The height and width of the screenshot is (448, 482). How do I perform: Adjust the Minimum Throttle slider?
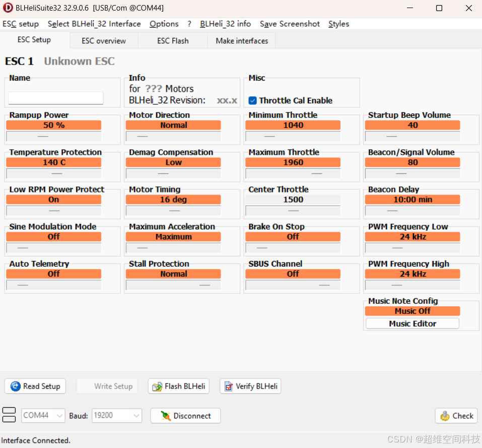(293, 136)
